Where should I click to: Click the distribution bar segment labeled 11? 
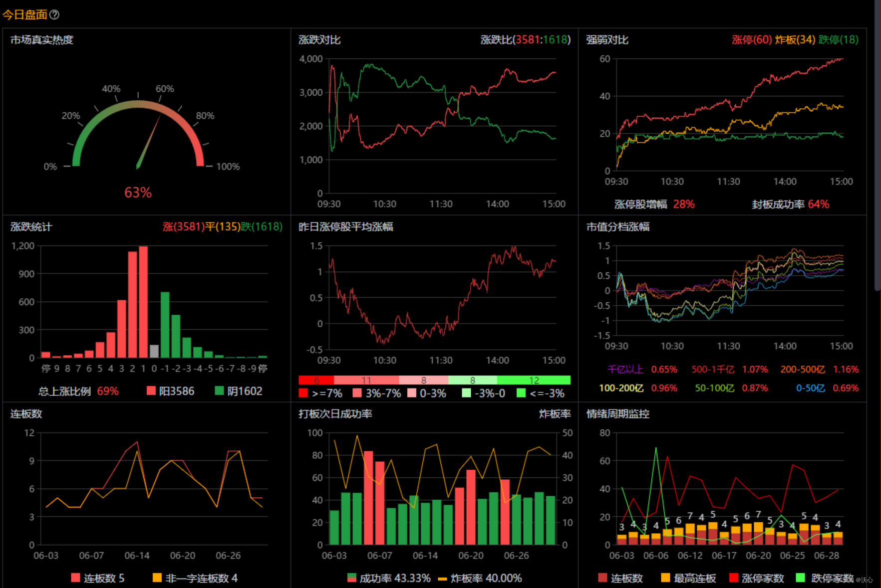[366, 380]
